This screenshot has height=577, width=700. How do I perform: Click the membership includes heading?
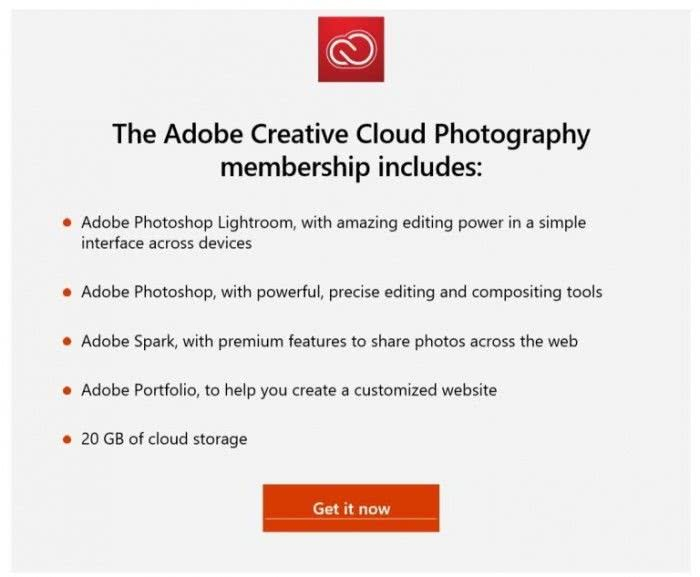(350, 148)
